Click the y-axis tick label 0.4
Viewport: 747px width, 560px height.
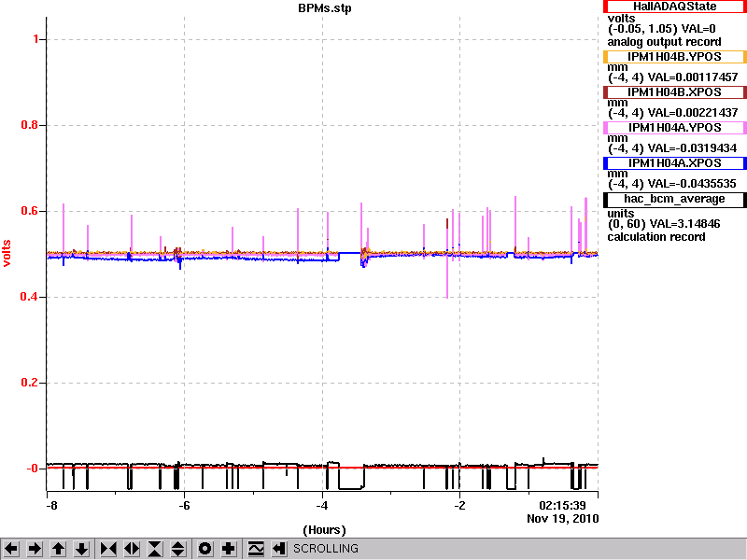[x=30, y=297]
